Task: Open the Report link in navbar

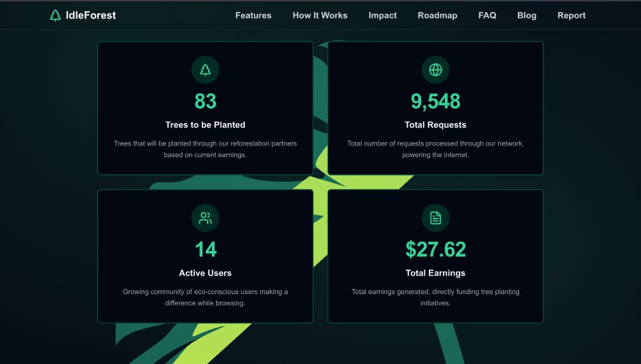Action: click(x=571, y=15)
